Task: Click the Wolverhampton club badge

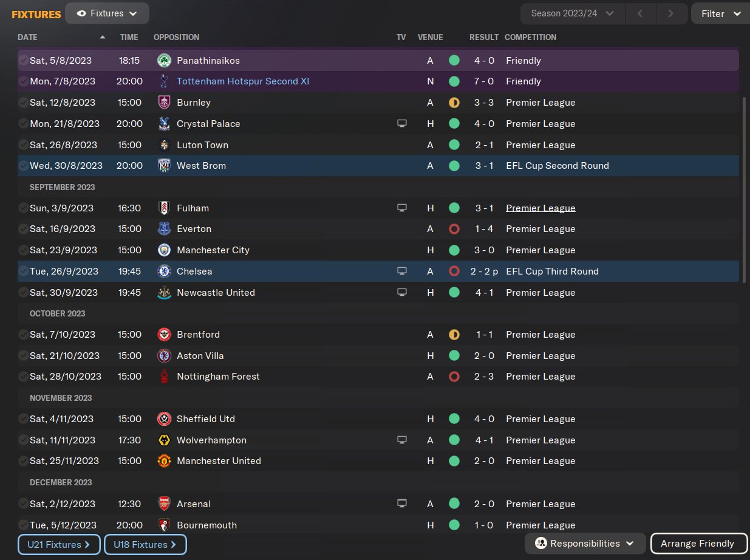Action: pyautogui.click(x=163, y=440)
